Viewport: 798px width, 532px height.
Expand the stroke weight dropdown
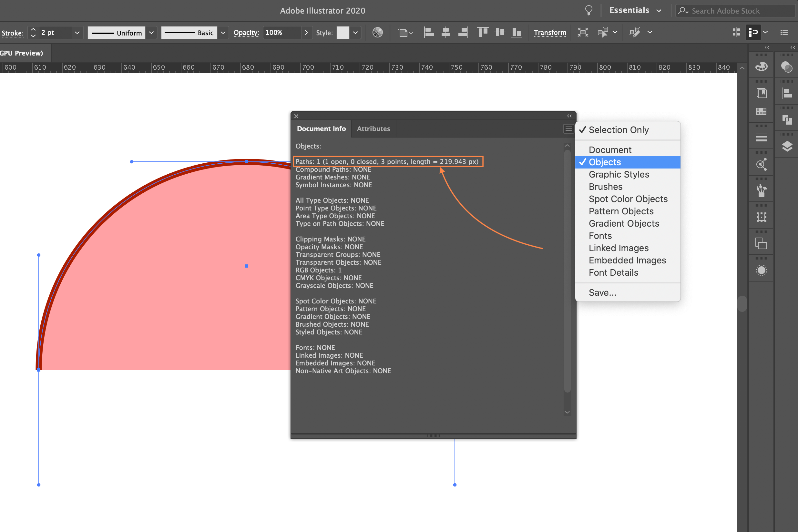click(x=77, y=33)
